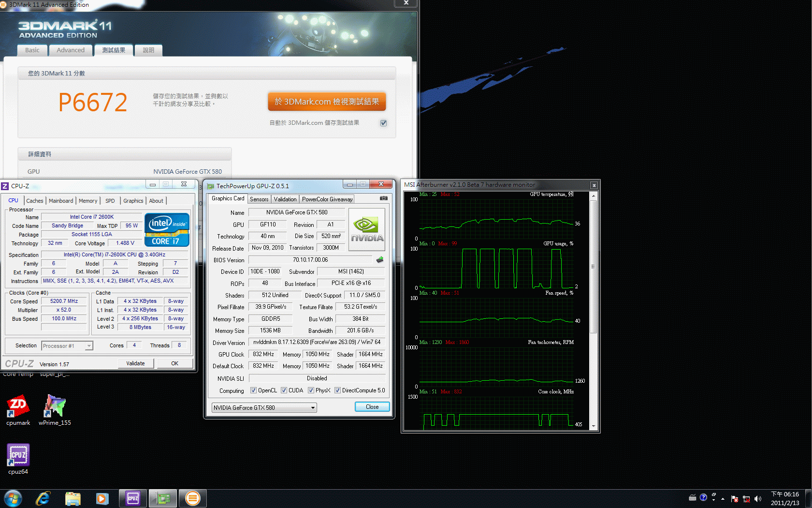This screenshot has height=508, width=812.
Task: Toggle auto-save results to 3DMark.com checkbox
Action: coord(383,123)
